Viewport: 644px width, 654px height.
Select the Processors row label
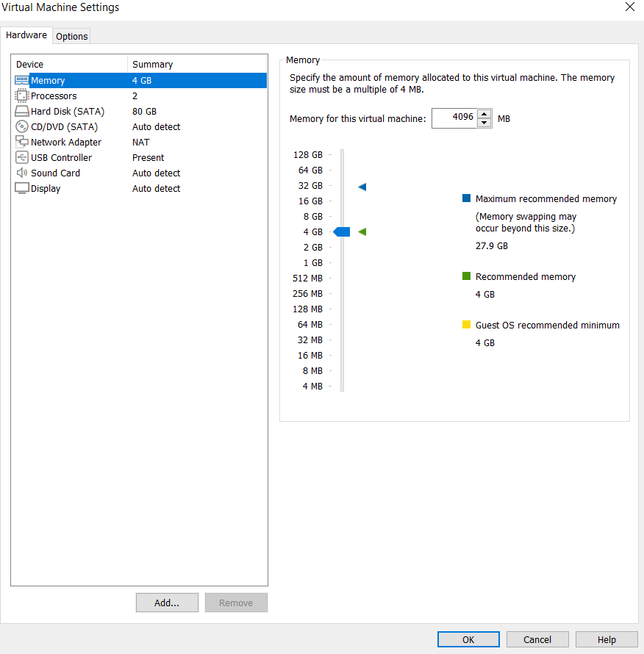[x=54, y=96]
